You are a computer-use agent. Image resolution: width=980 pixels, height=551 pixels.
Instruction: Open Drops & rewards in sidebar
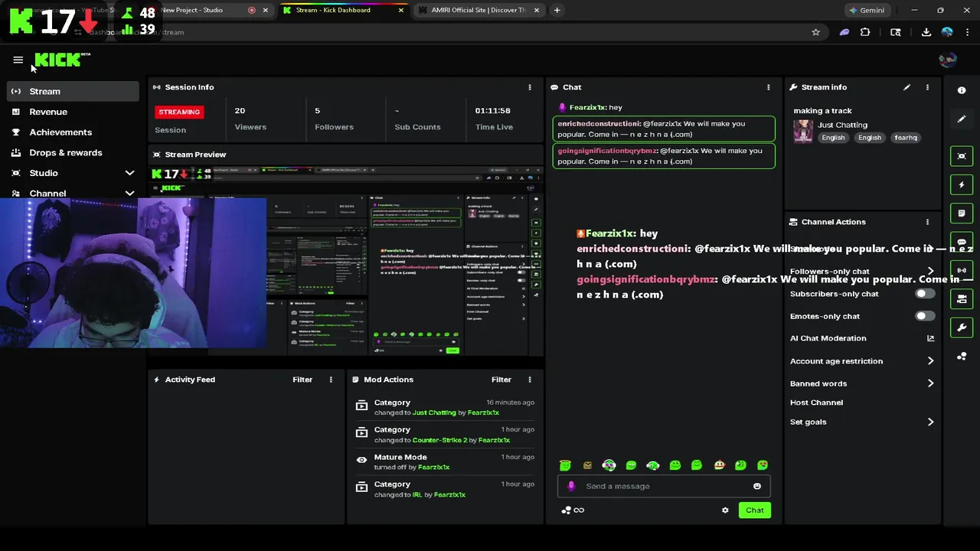pos(73,152)
